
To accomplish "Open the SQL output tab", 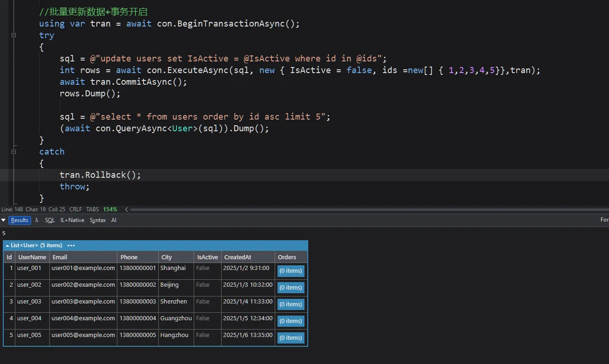I will tap(50, 220).
